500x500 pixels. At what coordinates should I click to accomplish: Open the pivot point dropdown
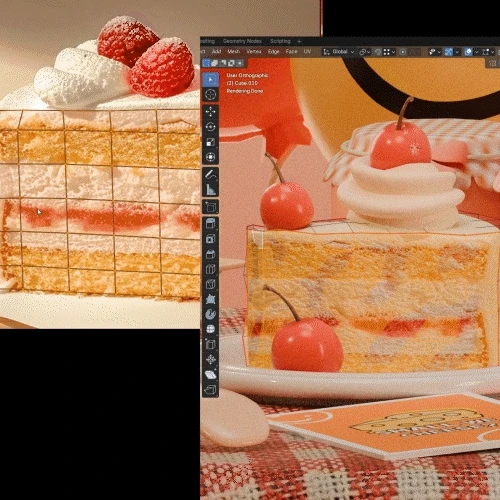(365, 52)
